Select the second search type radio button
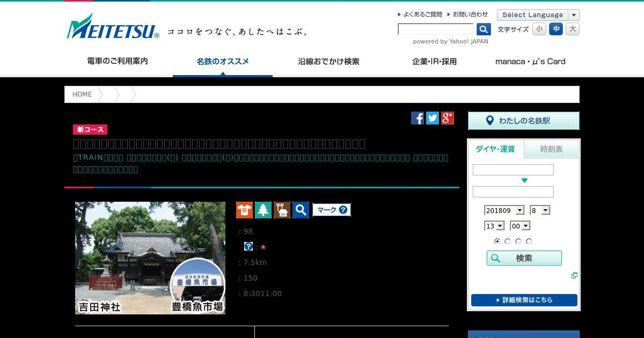 (x=508, y=241)
